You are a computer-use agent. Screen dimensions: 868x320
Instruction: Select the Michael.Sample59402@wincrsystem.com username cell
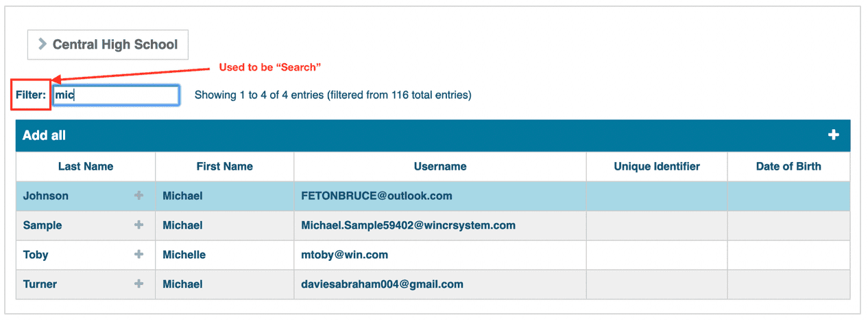[x=408, y=225]
